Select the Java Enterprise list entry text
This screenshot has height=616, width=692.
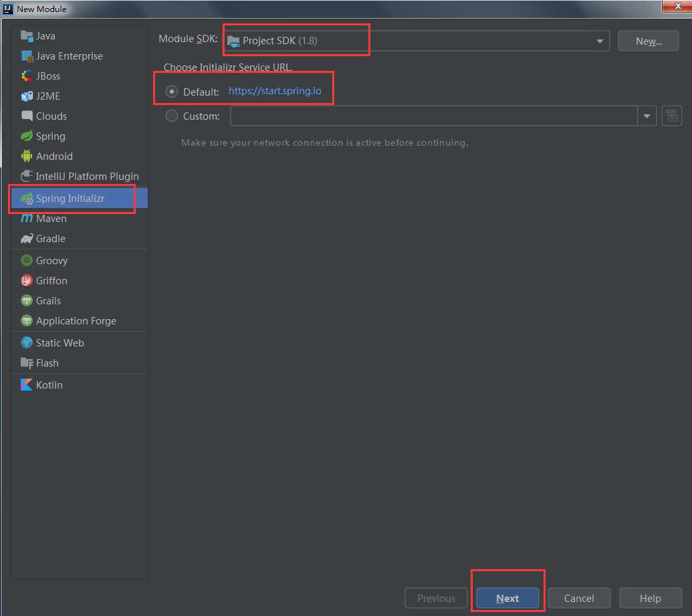tap(70, 56)
